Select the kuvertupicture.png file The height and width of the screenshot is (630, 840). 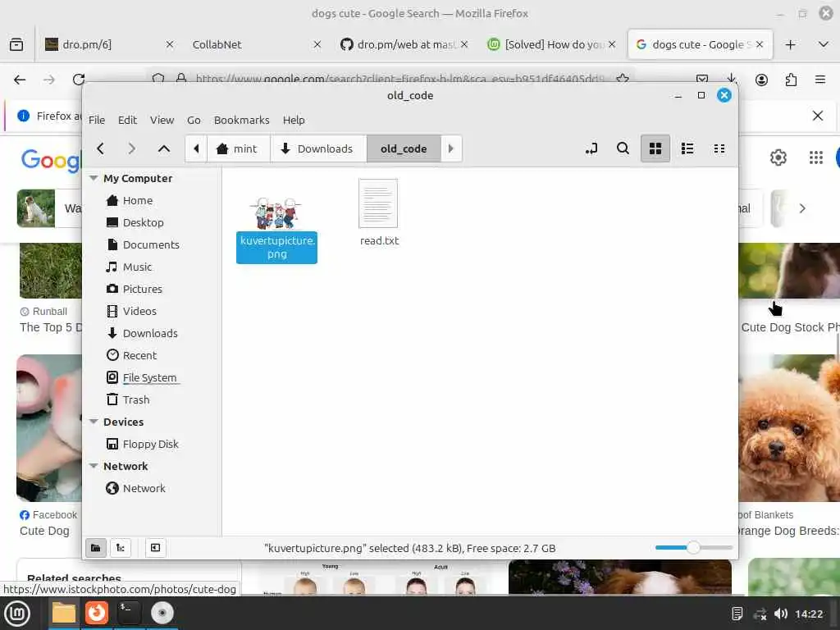276,229
